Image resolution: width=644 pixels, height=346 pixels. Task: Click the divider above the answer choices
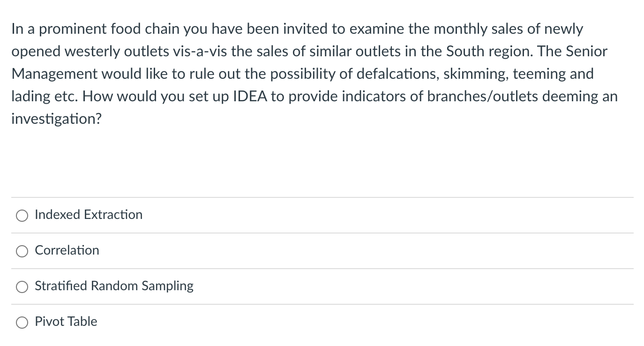322,197
